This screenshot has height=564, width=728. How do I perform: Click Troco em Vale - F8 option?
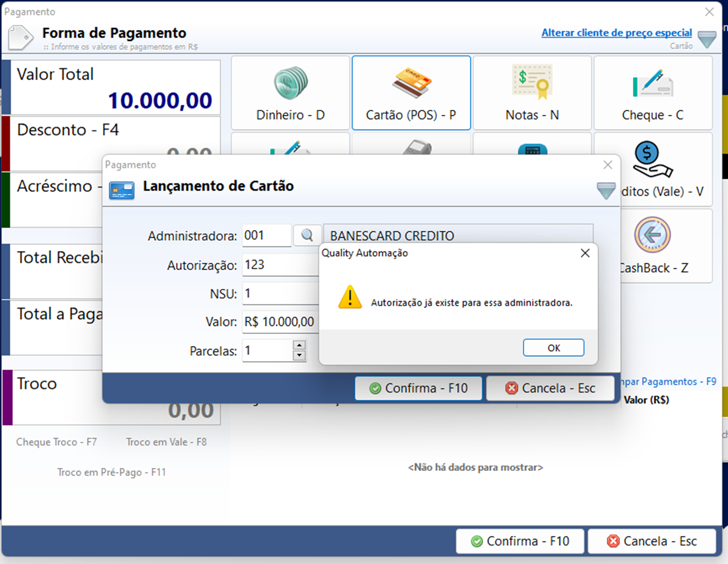click(166, 442)
